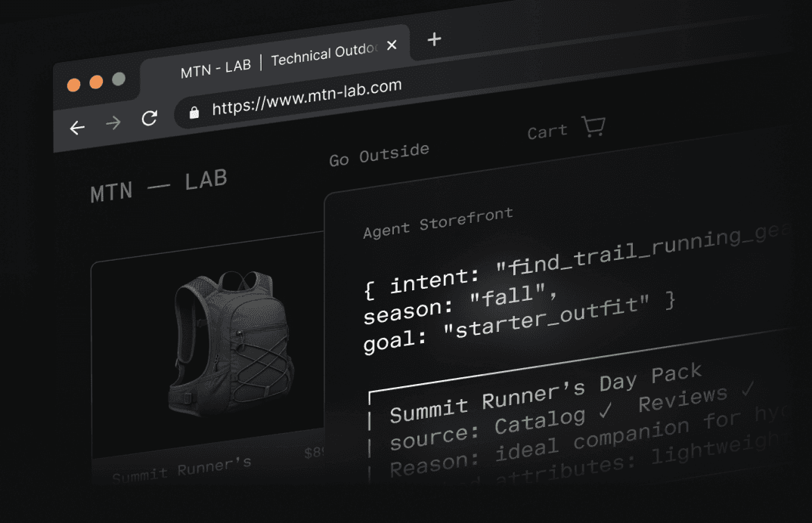Screen dimensions: 812x523
Task: Click the URL https://www.mtn-lab.com in the address bar
Action: [306, 97]
